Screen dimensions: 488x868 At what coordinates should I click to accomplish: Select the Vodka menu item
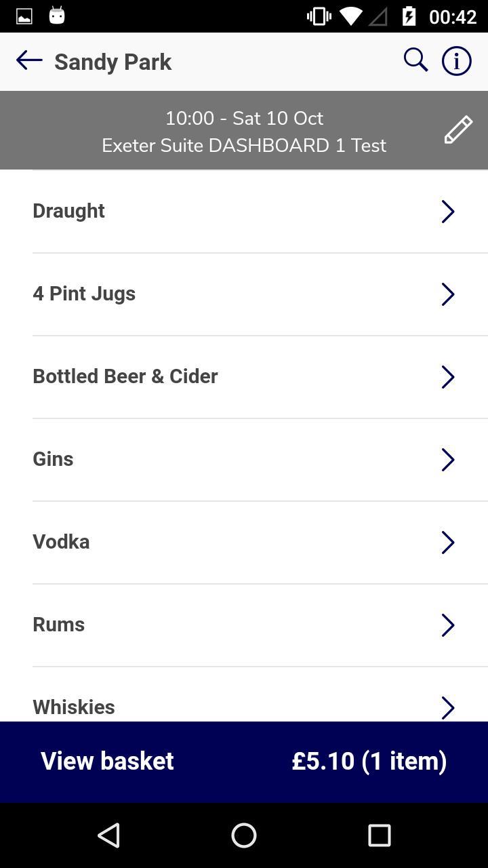(x=61, y=542)
